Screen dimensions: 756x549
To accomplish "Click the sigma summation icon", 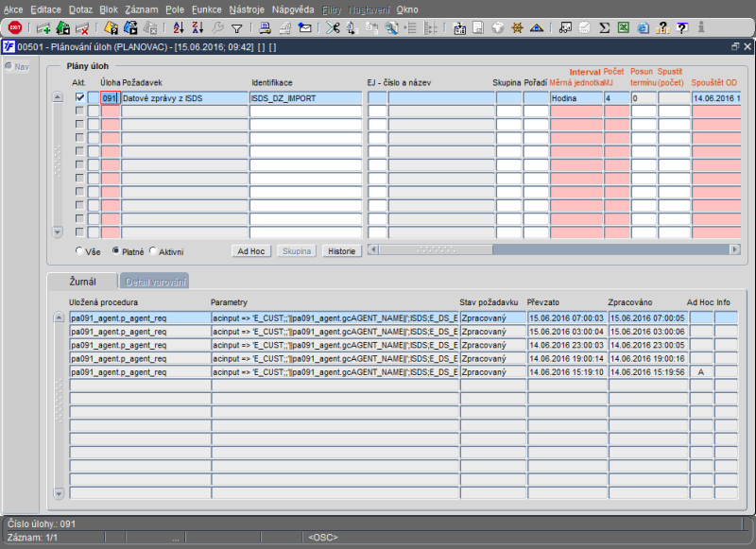I will (604, 28).
